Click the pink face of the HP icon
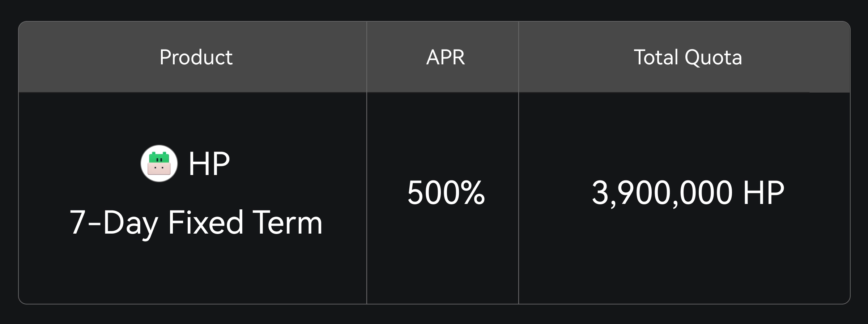This screenshot has width=868, height=324. [159, 169]
